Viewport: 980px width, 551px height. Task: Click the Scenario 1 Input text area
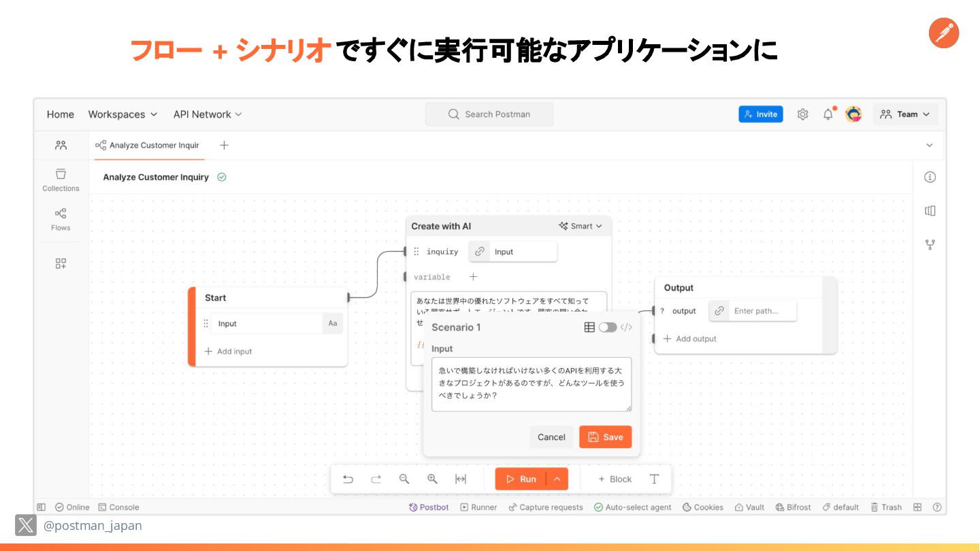coord(532,384)
